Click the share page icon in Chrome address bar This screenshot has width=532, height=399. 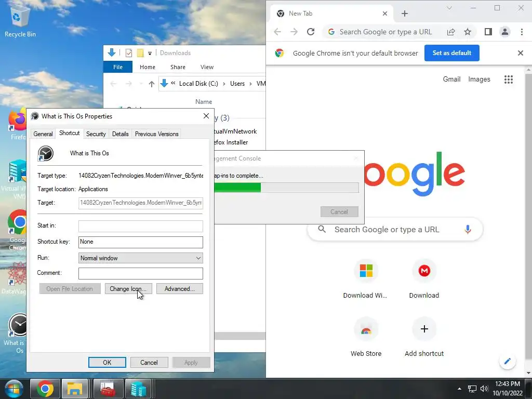pyautogui.click(x=451, y=32)
